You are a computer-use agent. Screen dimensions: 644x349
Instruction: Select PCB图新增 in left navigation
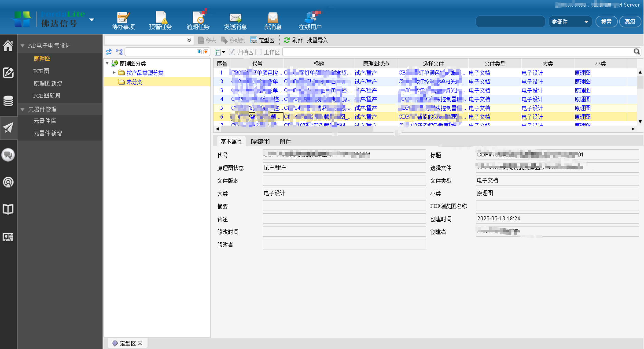click(x=47, y=96)
